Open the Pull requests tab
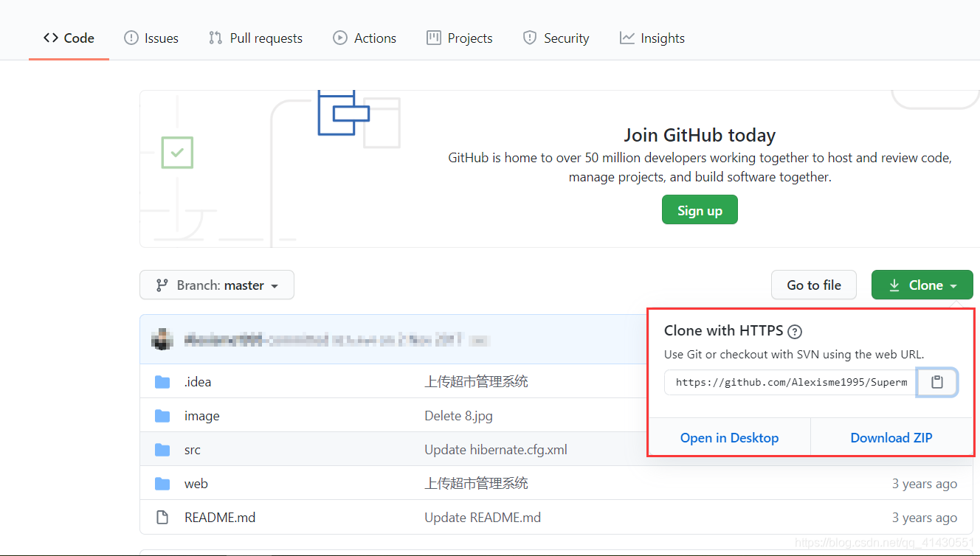The width and height of the screenshot is (980, 556). click(x=255, y=38)
